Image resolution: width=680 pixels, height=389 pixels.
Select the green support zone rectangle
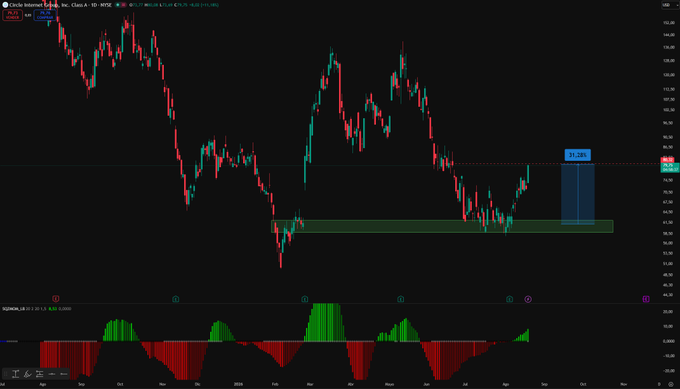pos(442,226)
